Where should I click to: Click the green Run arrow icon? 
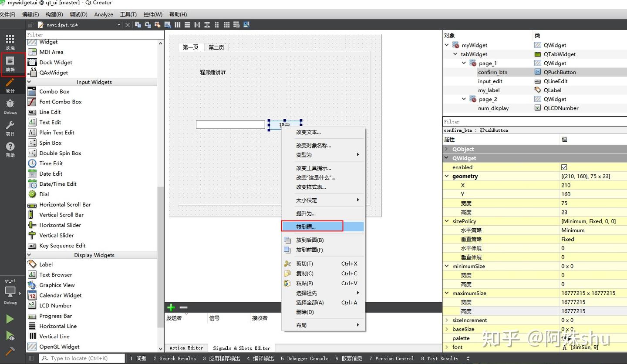coord(10,318)
